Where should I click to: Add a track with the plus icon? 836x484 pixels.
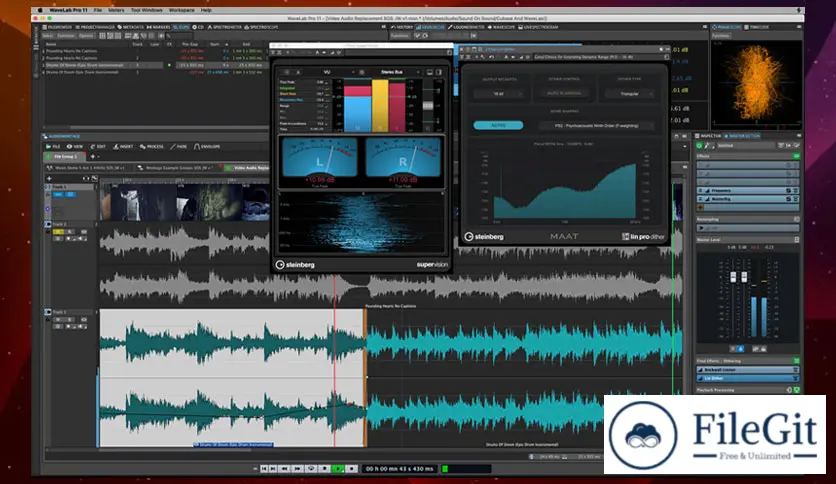(x=50, y=179)
